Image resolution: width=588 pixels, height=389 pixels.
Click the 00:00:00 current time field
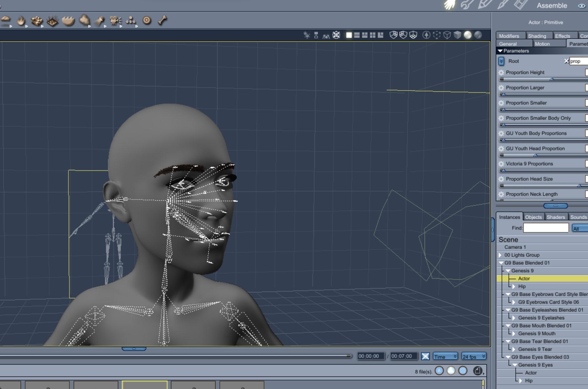pos(371,356)
